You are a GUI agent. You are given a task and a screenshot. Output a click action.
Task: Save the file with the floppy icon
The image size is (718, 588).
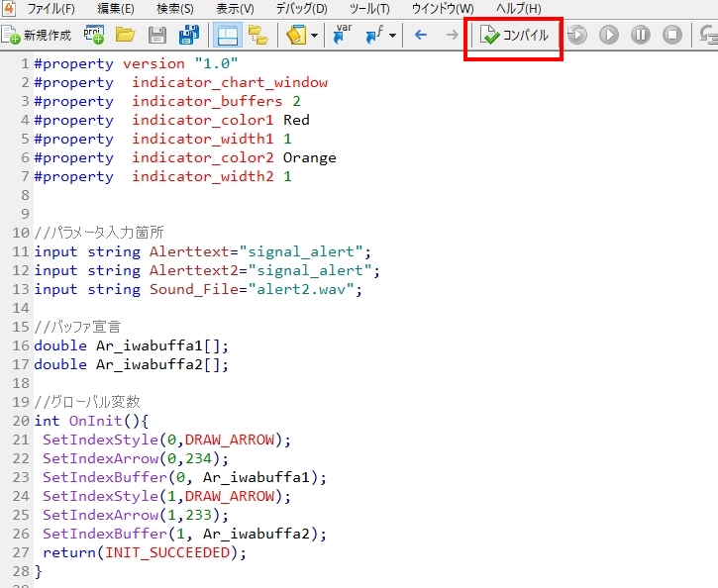(x=157, y=36)
